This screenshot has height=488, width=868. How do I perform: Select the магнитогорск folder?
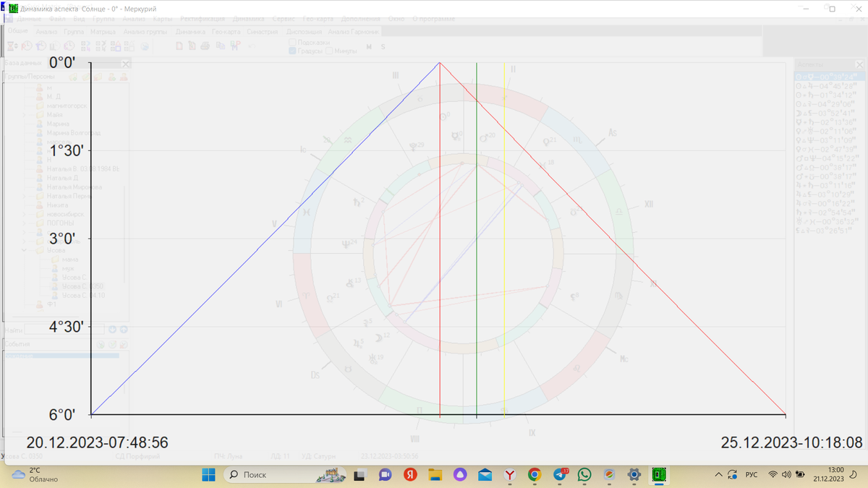[67, 106]
